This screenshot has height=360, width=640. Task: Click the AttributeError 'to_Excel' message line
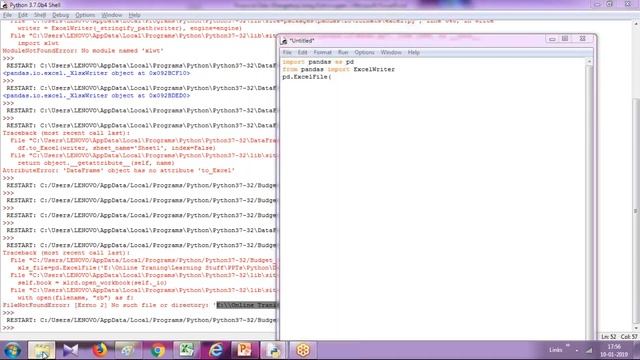tap(118, 171)
